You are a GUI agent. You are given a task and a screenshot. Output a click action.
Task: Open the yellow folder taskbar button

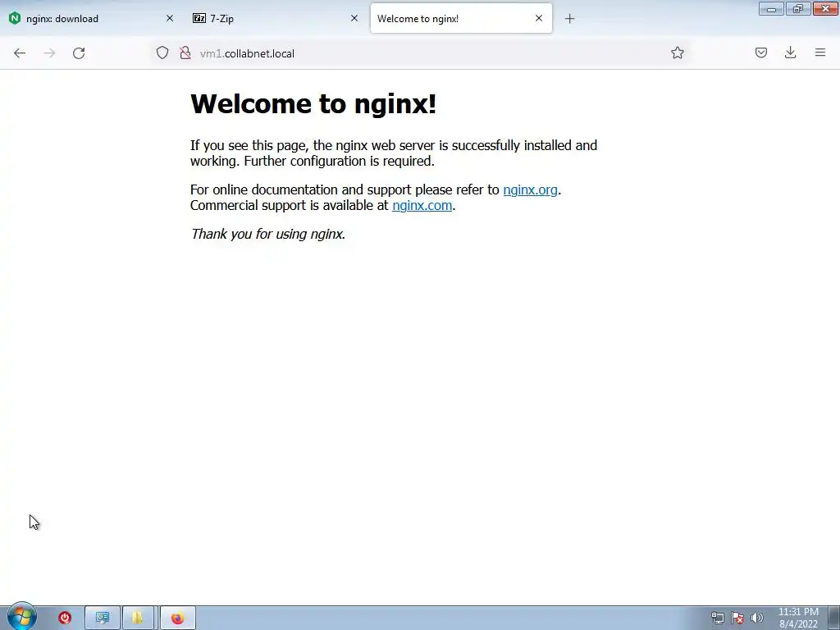138,618
